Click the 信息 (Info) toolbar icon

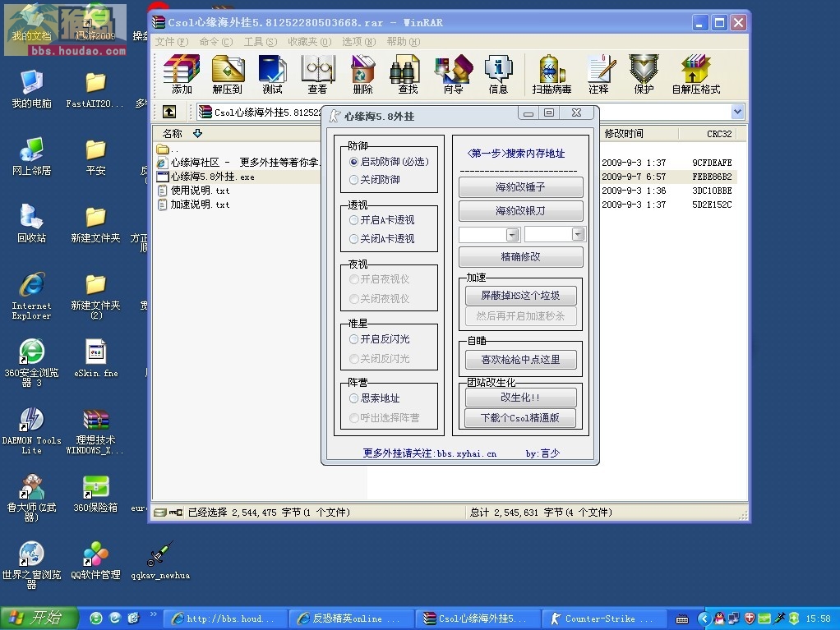click(498, 75)
